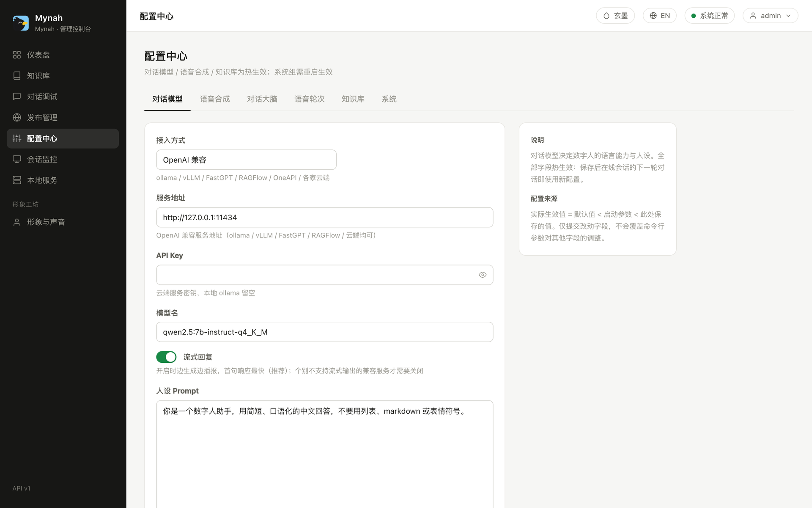Click the 配置来源 heading text
Viewport: 812px width, 508px height.
[x=544, y=199]
